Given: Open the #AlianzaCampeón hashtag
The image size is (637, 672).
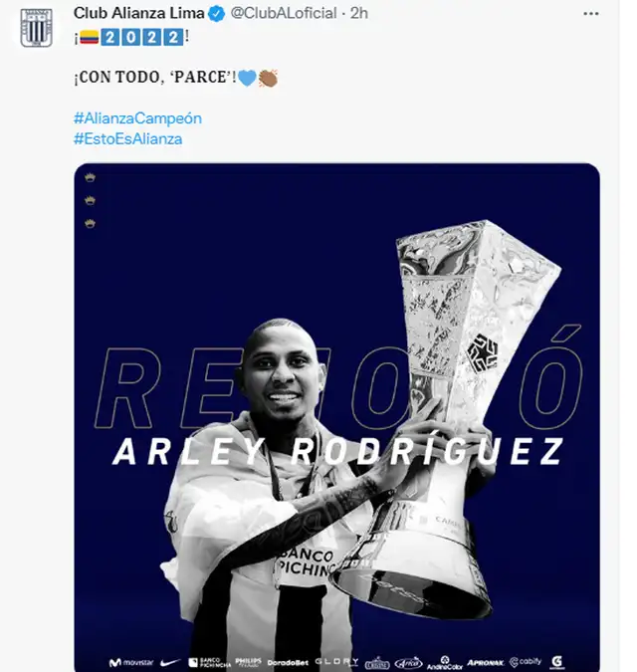Looking at the screenshot, I should click(137, 118).
